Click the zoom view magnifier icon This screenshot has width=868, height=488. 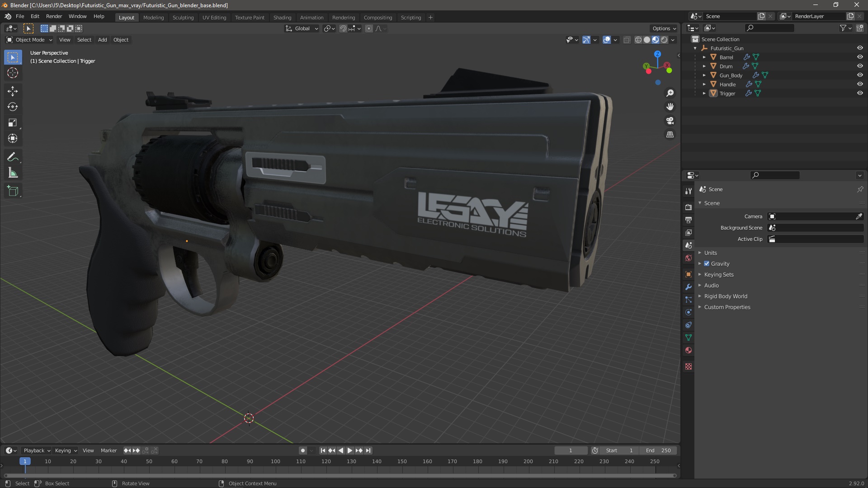(x=670, y=93)
